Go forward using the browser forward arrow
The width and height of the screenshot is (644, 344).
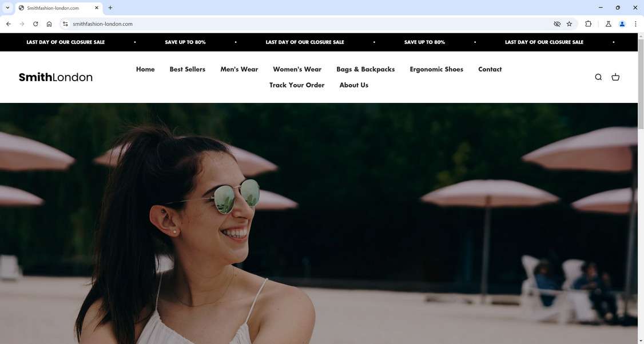click(22, 23)
